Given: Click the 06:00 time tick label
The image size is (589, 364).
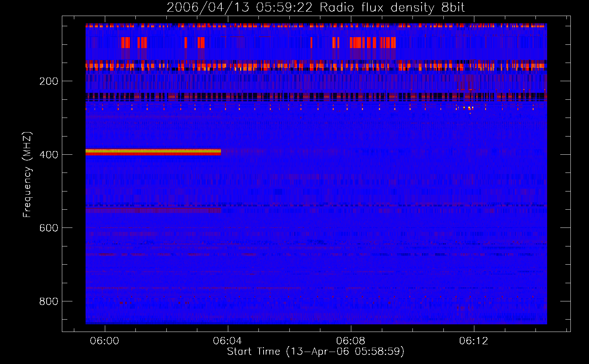Looking at the screenshot, I should coord(105,341).
